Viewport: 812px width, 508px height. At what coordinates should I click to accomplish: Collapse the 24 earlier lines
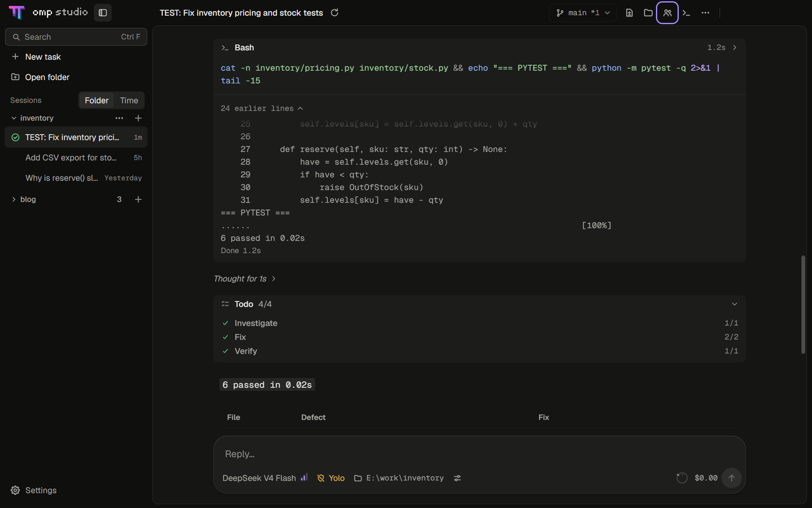pos(262,108)
